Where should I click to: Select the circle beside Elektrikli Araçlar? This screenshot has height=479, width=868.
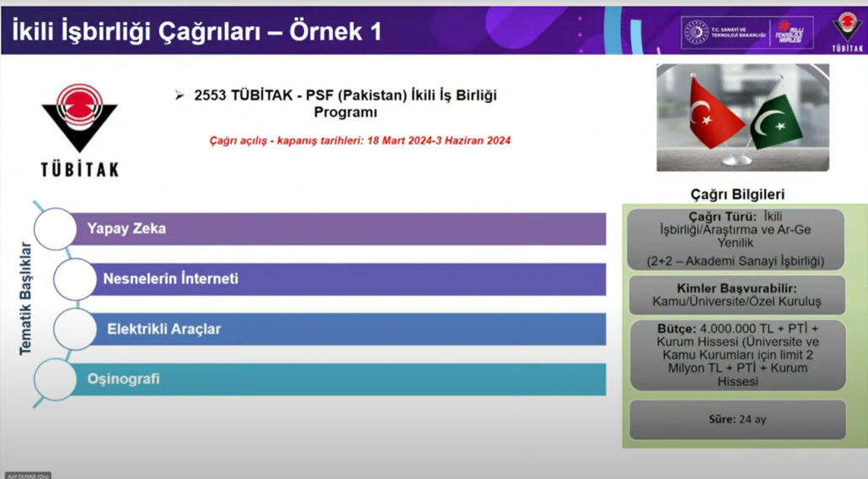tap(75, 329)
